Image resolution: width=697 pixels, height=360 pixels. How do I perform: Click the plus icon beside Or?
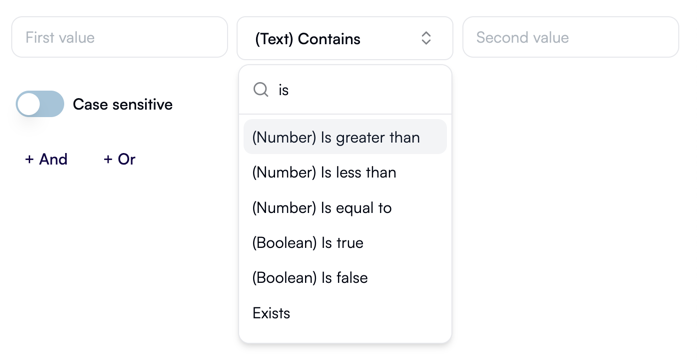[108, 159]
